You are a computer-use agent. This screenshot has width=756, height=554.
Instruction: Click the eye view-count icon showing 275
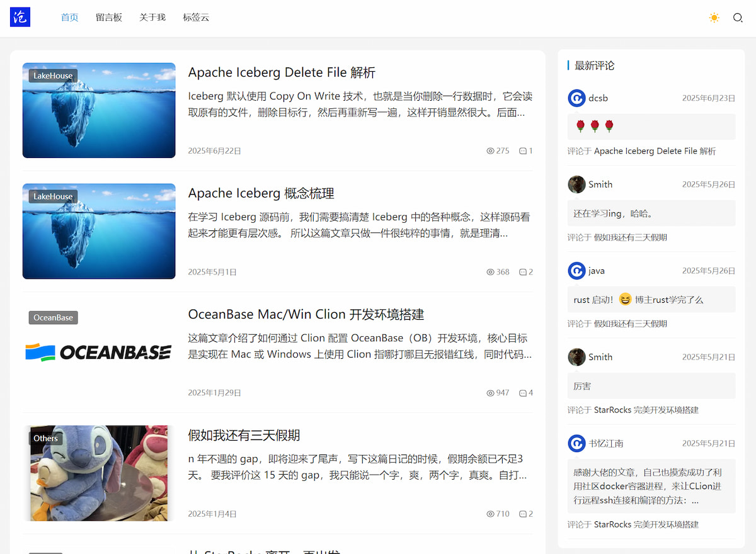[490, 150]
